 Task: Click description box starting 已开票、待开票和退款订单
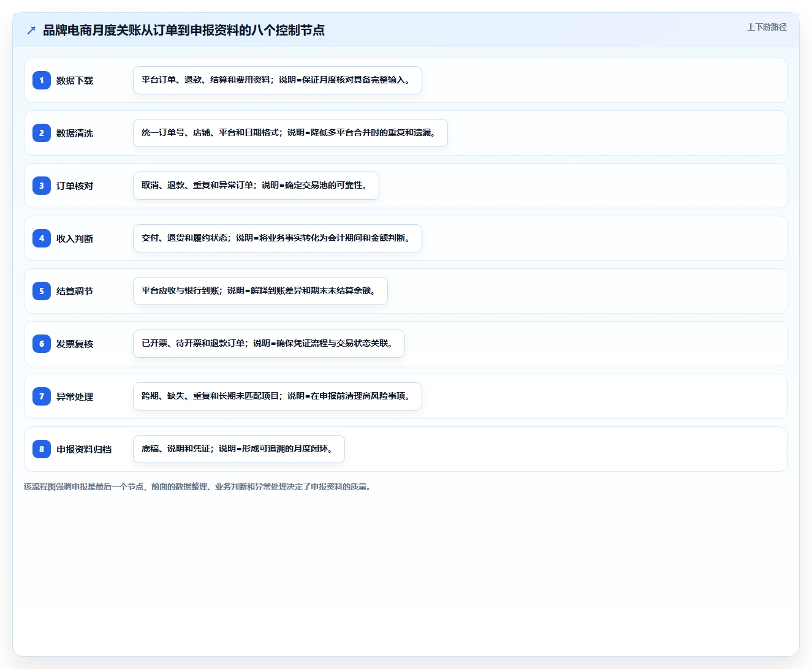coord(269,344)
